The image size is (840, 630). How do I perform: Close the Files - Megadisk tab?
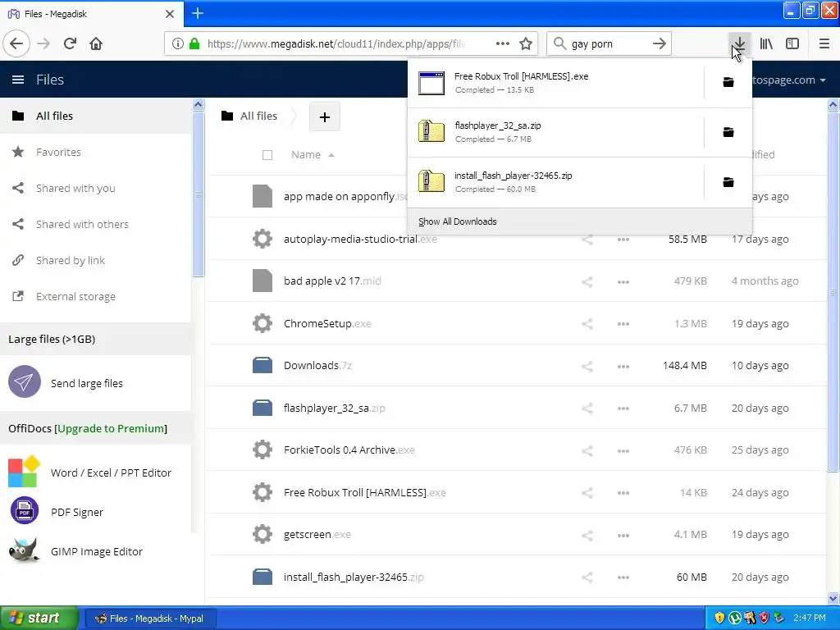tap(170, 14)
